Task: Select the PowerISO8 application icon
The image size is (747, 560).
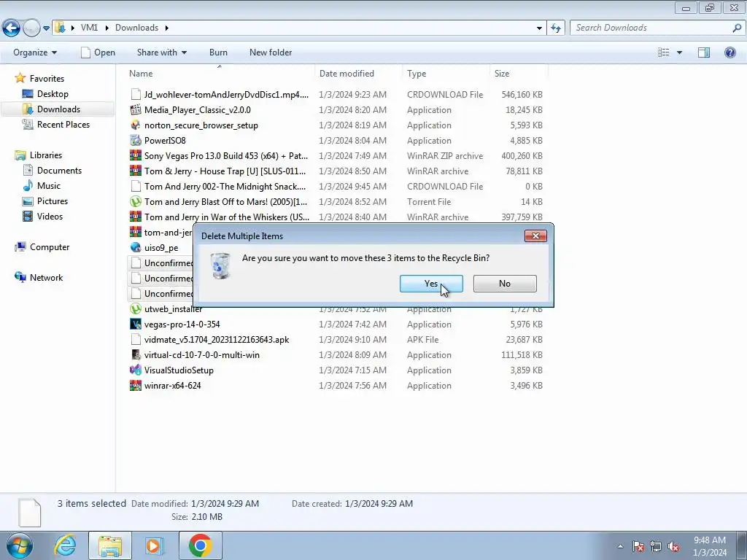Action: [x=136, y=141]
